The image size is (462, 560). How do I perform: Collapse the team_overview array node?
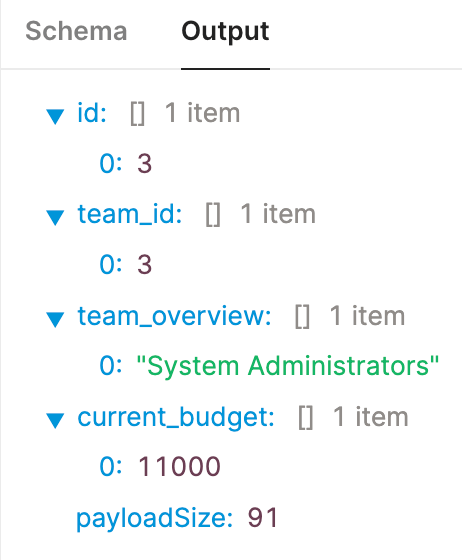[x=55, y=319]
